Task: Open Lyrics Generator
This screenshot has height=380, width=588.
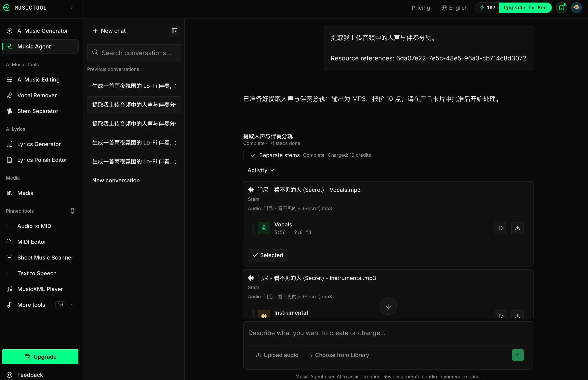Action: [x=41, y=144]
